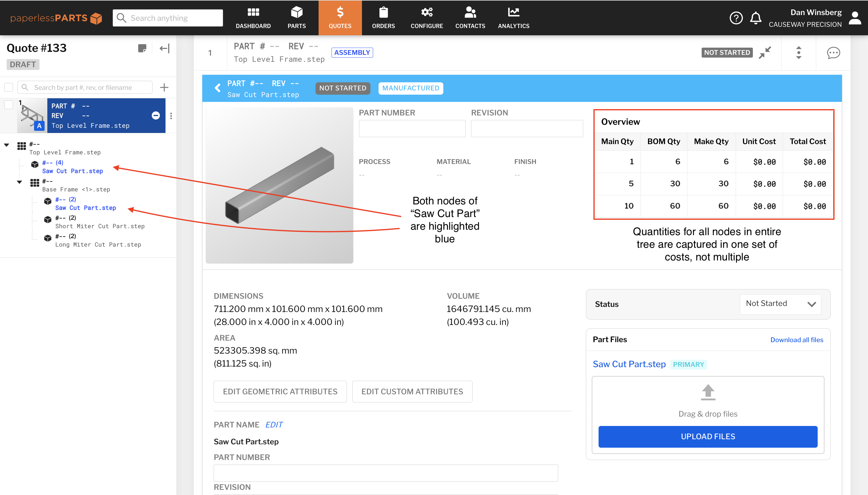Click the Upload Files button
The width and height of the screenshot is (868, 495).
[x=708, y=437]
